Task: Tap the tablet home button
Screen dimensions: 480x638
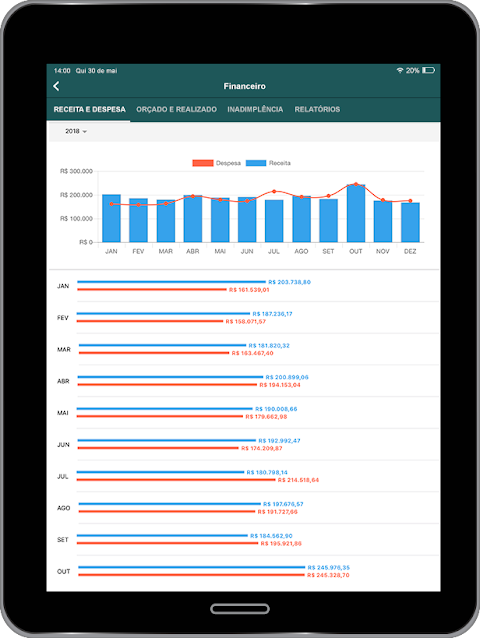Action: click(240, 609)
